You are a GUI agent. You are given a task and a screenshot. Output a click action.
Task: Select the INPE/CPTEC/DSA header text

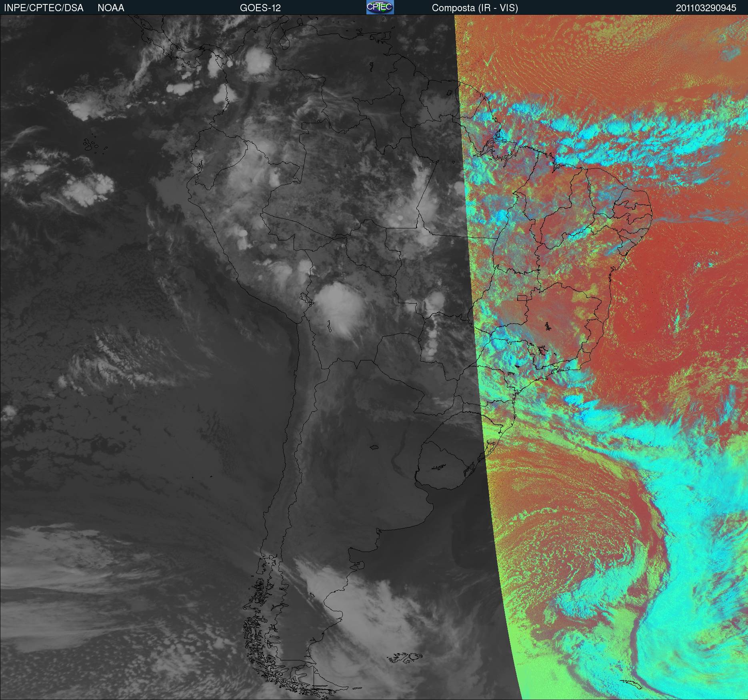[44, 8]
